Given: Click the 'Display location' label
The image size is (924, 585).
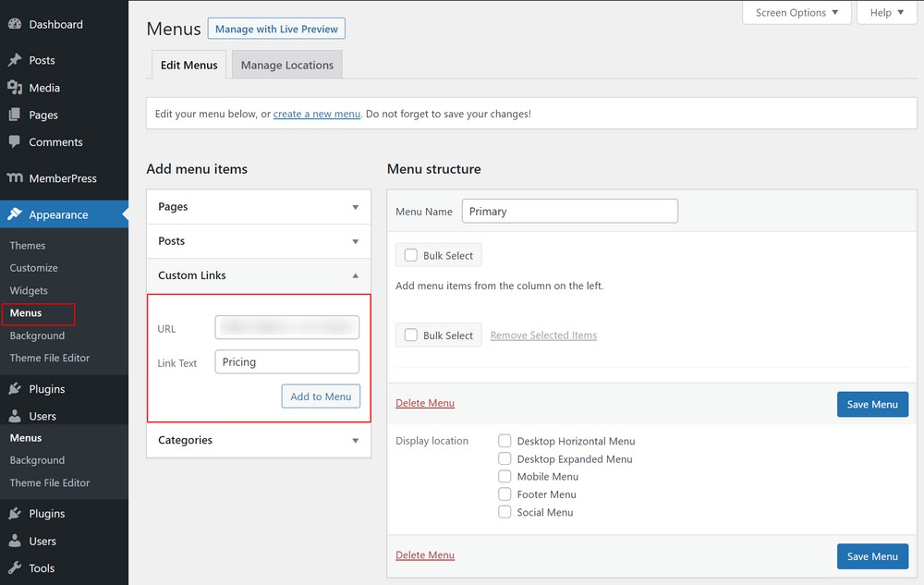Looking at the screenshot, I should [432, 441].
